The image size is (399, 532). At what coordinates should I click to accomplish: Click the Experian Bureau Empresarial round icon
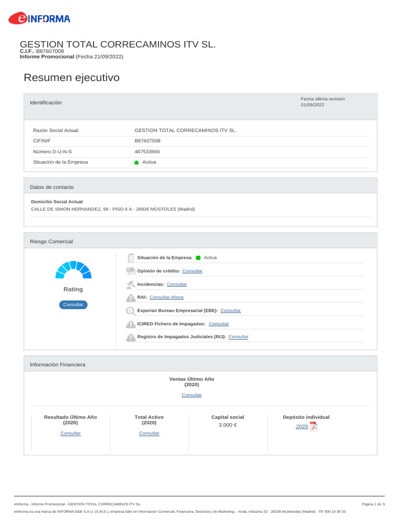click(x=131, y=311)
